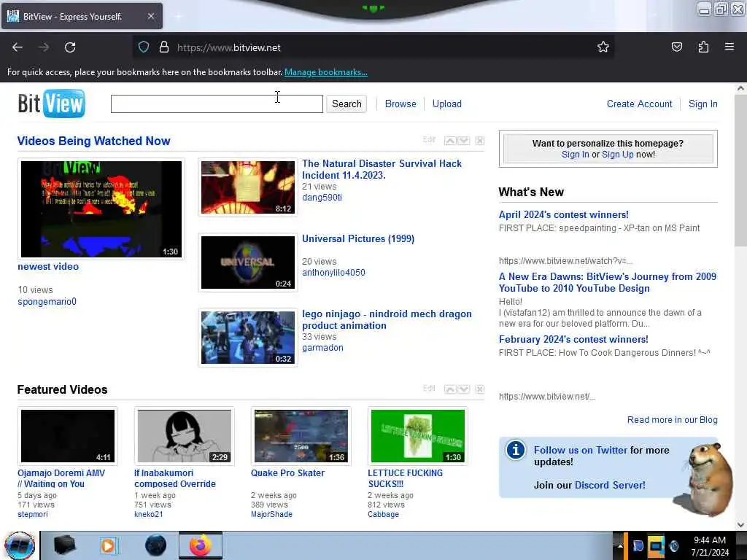Go back using the browser back arrow

click(18, 47)
